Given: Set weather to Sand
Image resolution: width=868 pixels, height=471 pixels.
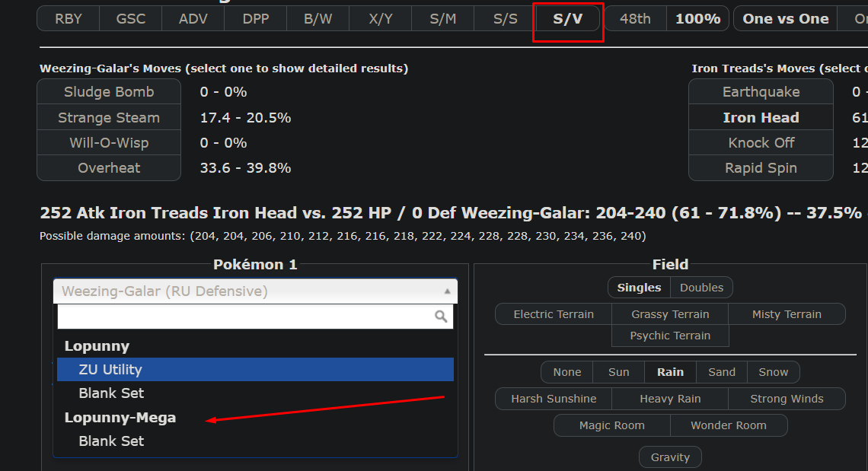Looking at the screenshot, I should coord(722,372).
